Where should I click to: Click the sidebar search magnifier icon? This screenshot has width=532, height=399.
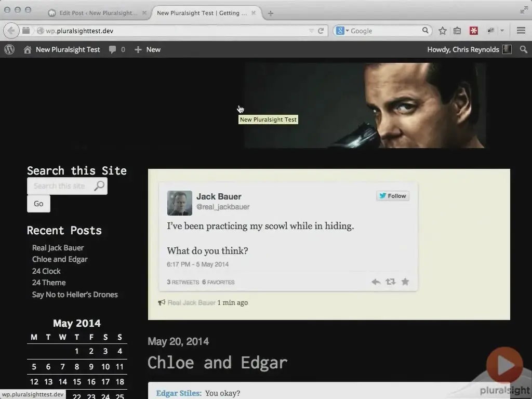tap(99, 185)
